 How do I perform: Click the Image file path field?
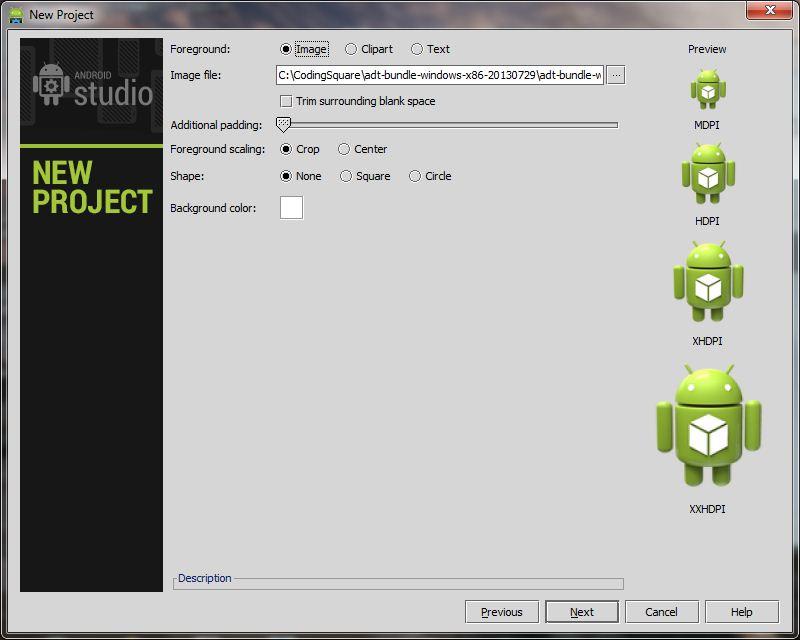(x=440, y=75)
